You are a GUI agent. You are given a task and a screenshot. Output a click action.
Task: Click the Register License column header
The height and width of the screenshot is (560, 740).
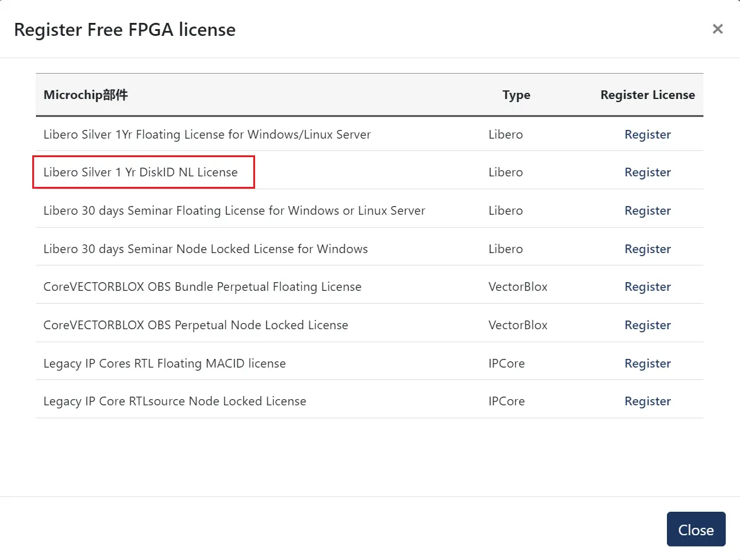click(x=647, y=95)
